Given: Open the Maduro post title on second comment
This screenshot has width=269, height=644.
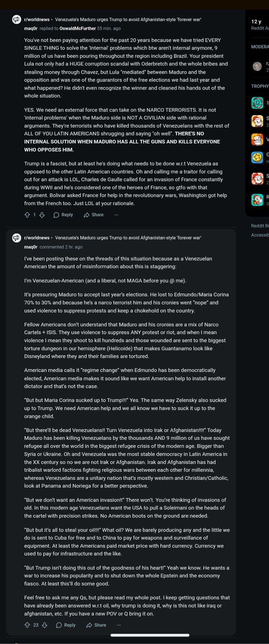Looking at the screenshot, I should [x=128, y=238].
